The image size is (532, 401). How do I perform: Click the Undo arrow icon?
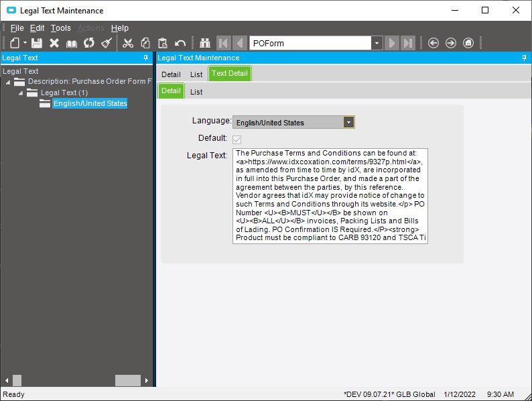pyautogui.click(x=180, y=44)
